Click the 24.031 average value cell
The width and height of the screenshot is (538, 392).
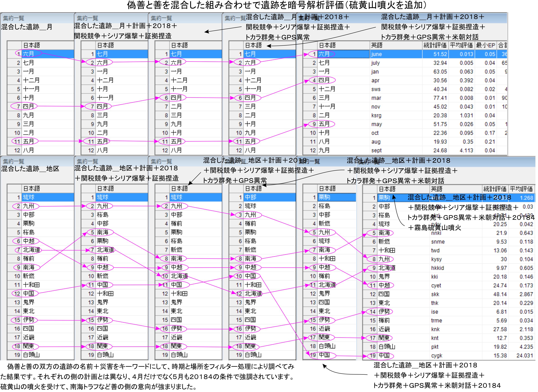tap(524, 355)
